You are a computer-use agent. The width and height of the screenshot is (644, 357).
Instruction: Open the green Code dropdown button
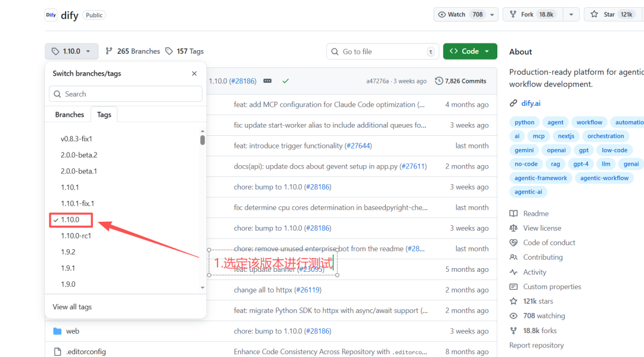pyautogui.click(x=470, y=51)
